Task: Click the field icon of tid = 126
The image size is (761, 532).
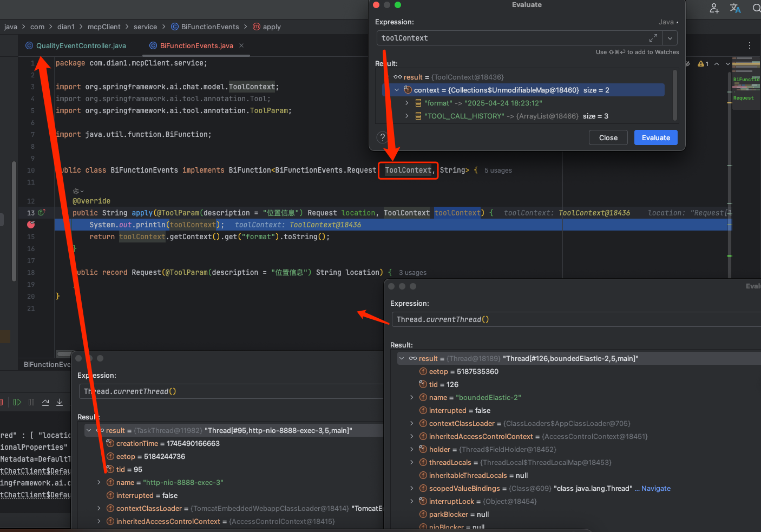Action: [423, 384]
